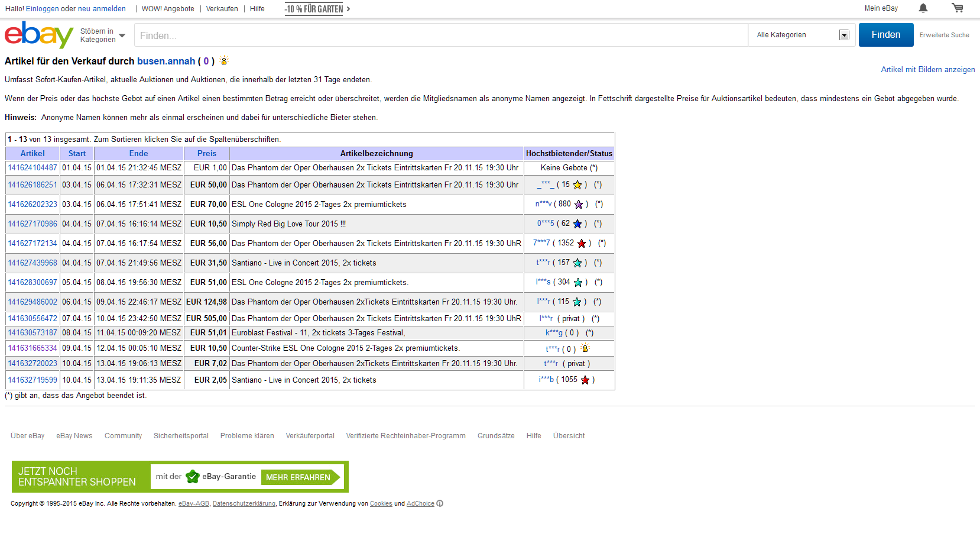Sort table by Start column
This screenshot has height=537, width=980.
click(x=77, y=154)
